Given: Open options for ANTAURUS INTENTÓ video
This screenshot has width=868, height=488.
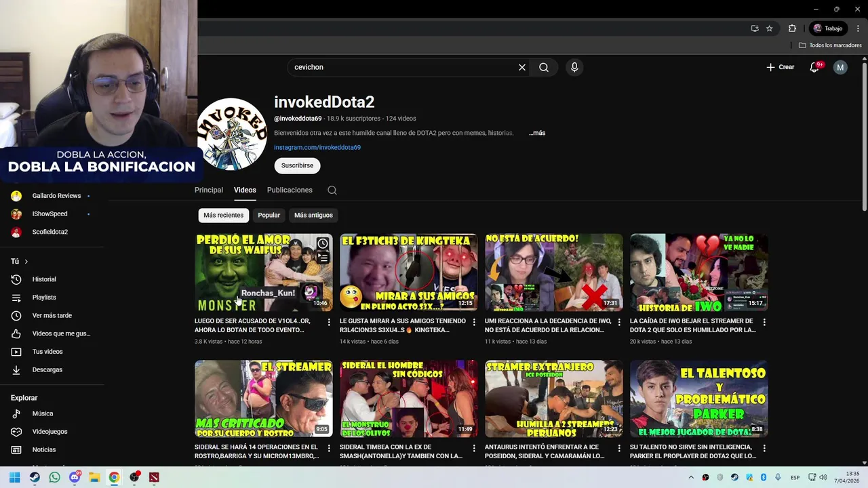Looking at the screenshot, I should (619, 448).
